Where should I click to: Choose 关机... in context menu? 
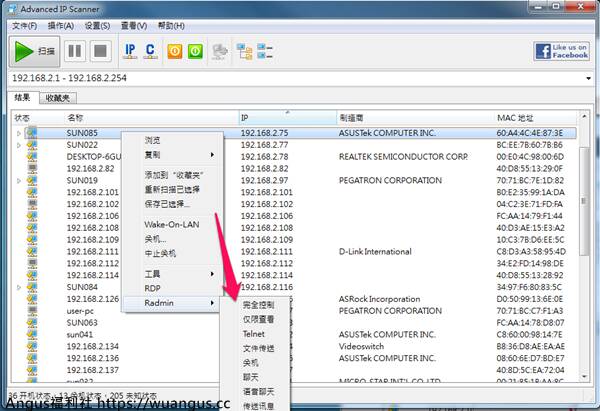pos(172,239)
